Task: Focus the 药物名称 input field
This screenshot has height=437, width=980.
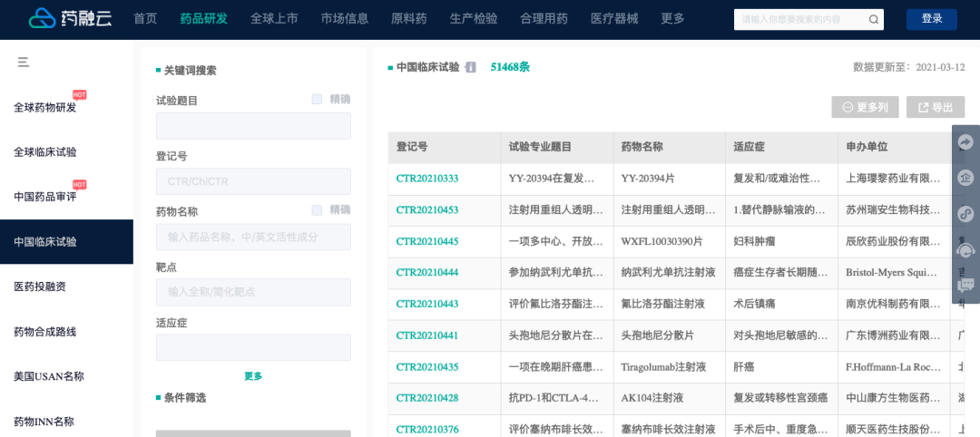Action: click(253, 238)
